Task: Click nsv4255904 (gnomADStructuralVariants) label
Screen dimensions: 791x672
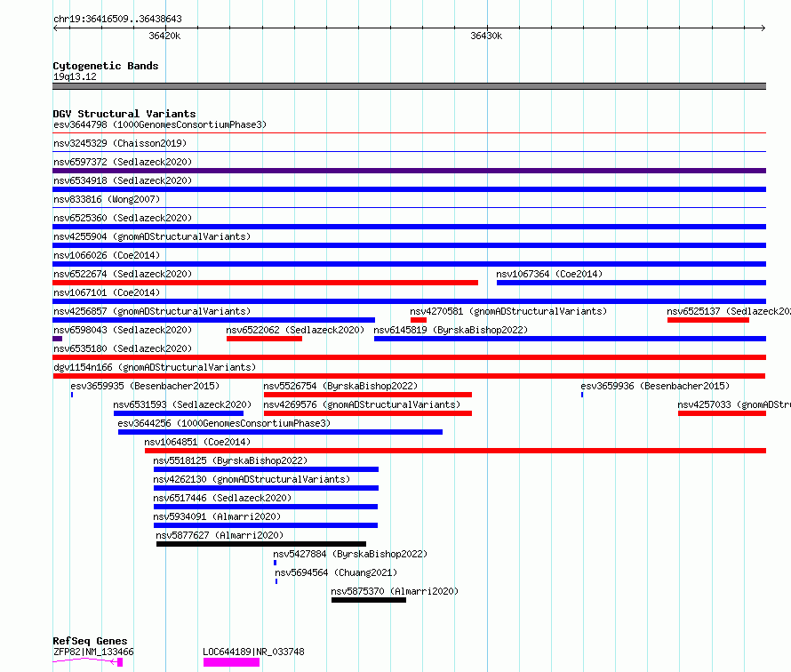Action: click(152, 236)
